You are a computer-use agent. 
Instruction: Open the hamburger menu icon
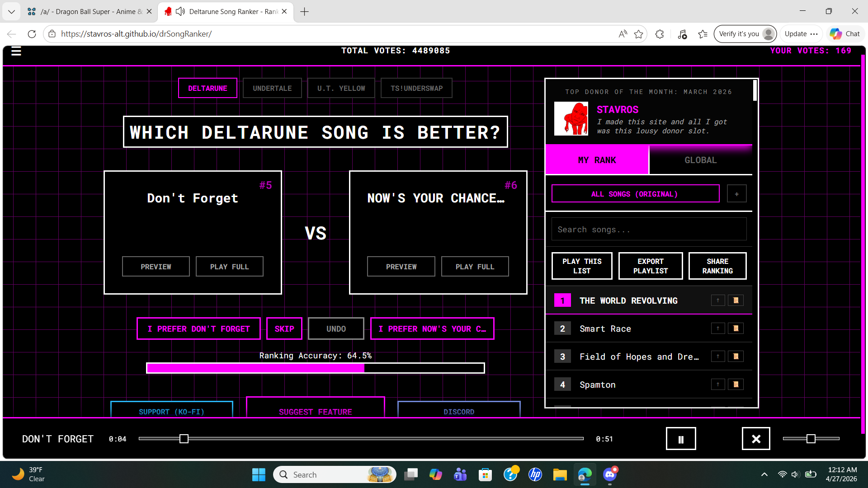pos(16,51)
